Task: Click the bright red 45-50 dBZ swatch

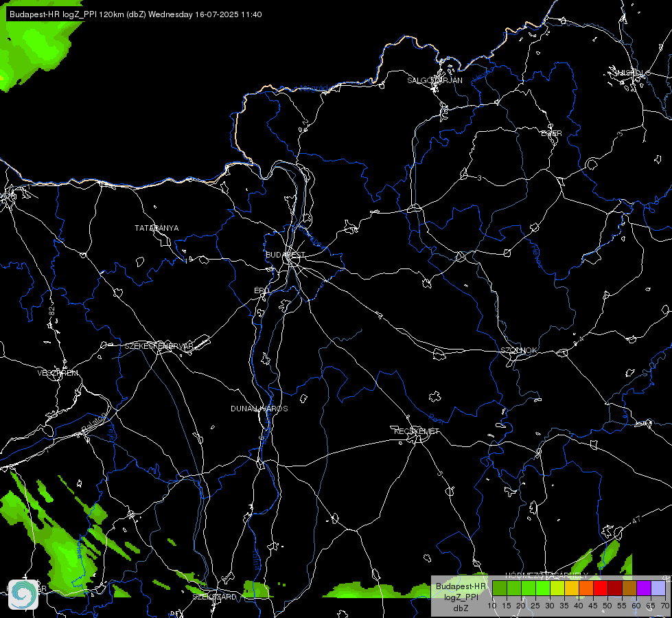Action: tap(601, 588)
